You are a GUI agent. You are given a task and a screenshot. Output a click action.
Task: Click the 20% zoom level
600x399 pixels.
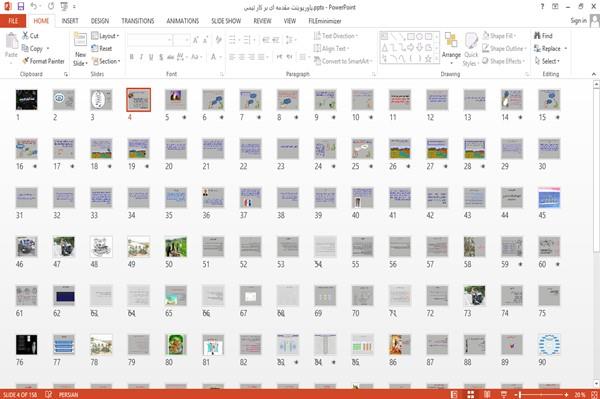(x=579, y=394)
